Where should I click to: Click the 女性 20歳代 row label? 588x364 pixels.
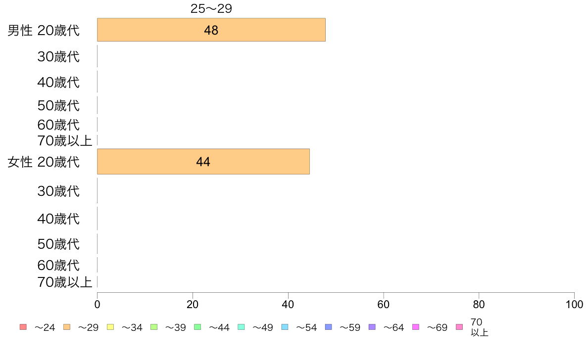point(44,162)
